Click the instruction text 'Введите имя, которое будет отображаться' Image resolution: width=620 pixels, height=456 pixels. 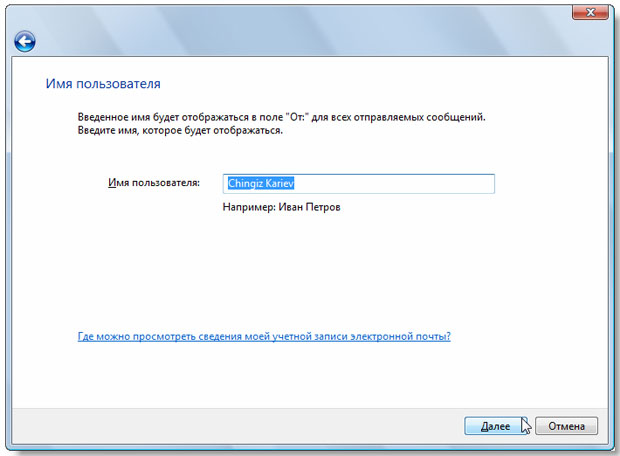coord(180,131)
